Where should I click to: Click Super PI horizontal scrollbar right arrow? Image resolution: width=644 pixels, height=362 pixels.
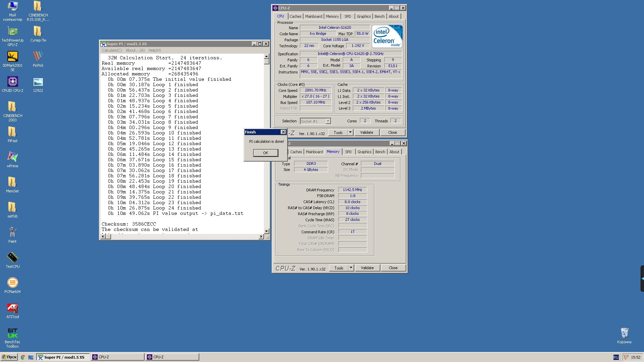[261, 237]
